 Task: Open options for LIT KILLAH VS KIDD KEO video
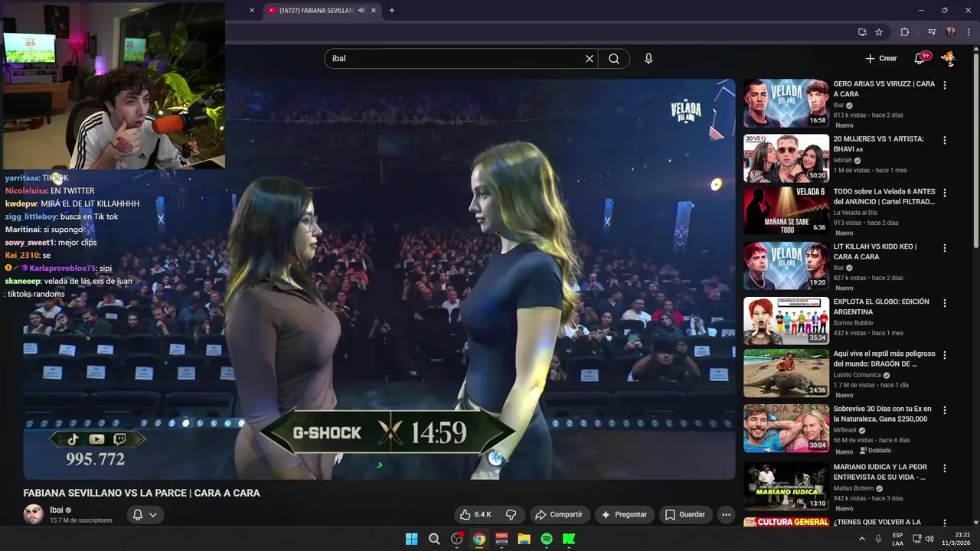(945, 248)
